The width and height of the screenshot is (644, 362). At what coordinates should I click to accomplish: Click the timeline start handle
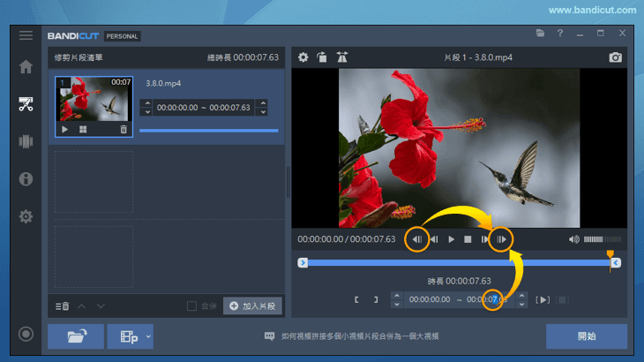pos(303,262)
